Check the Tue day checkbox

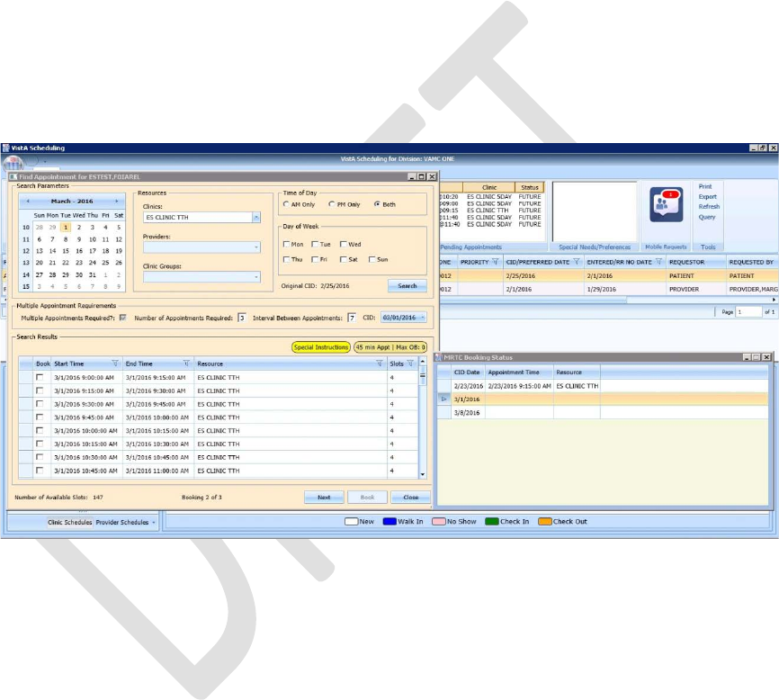coord(315,244)
